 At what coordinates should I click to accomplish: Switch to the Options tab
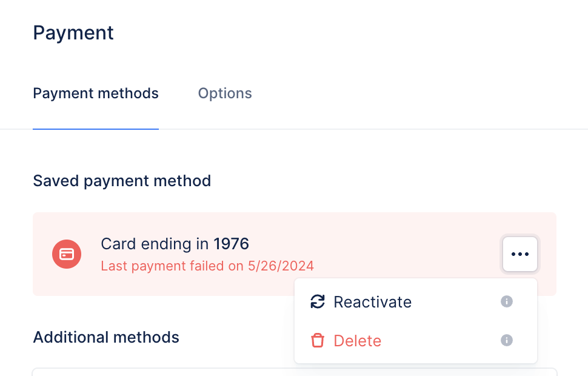tap(225, 94)
